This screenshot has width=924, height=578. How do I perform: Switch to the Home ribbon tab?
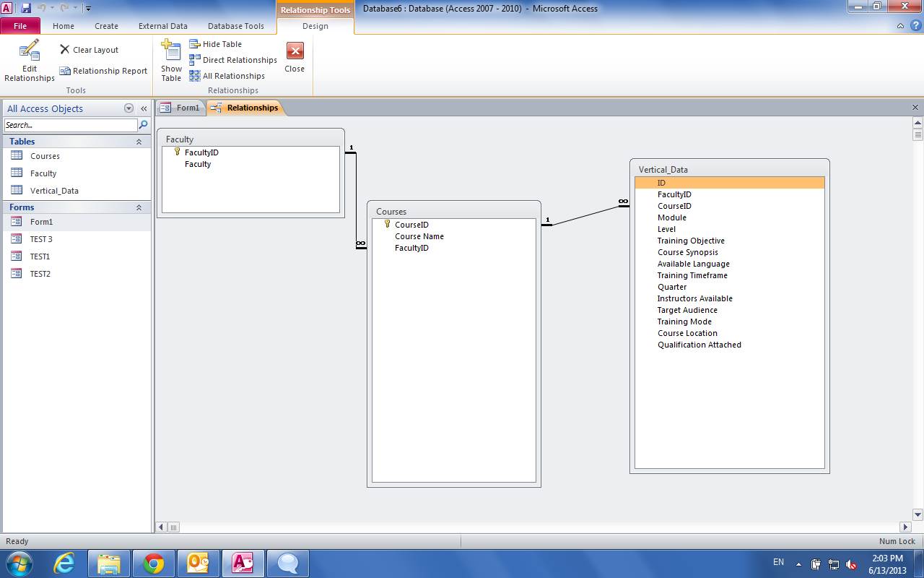[64, 26]
